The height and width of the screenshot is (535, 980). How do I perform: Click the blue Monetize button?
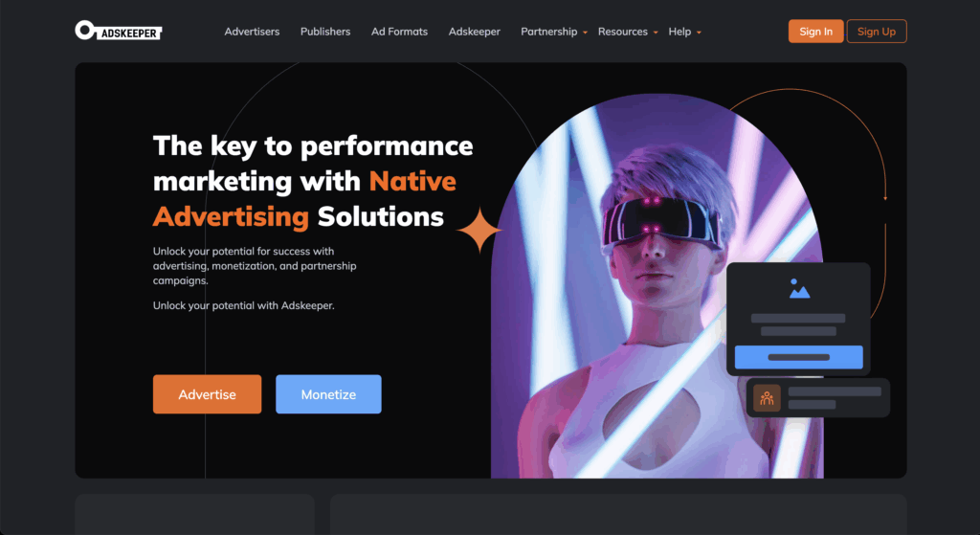(x=328, y=394)
